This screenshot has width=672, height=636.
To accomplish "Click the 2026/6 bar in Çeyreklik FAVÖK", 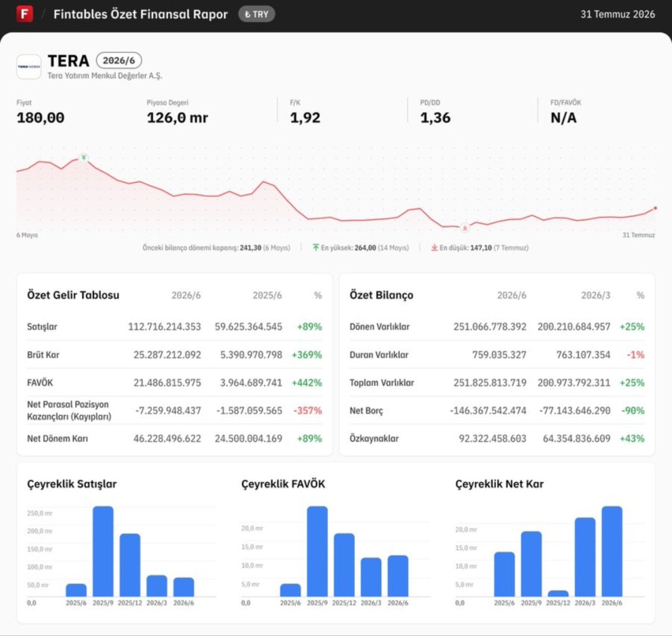I will click(398, 576).
